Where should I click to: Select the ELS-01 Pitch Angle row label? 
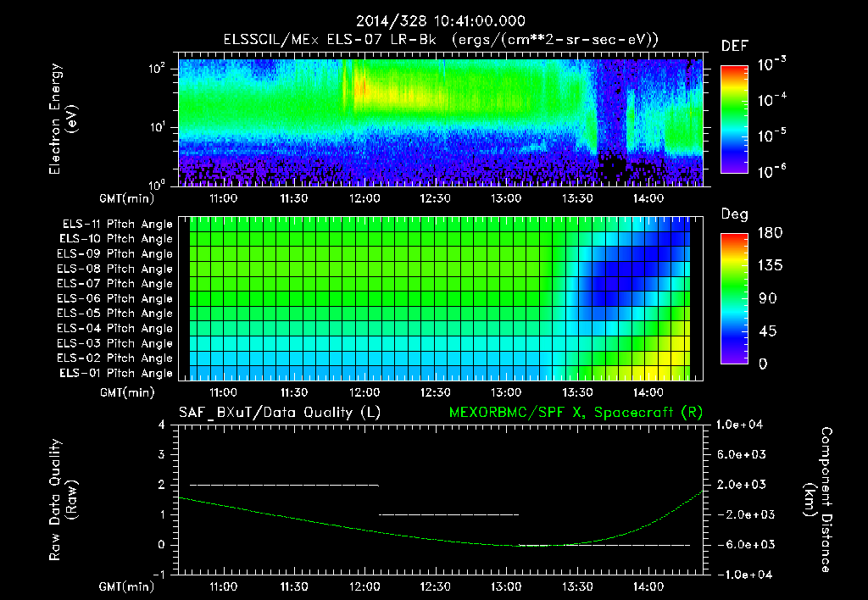116,373
